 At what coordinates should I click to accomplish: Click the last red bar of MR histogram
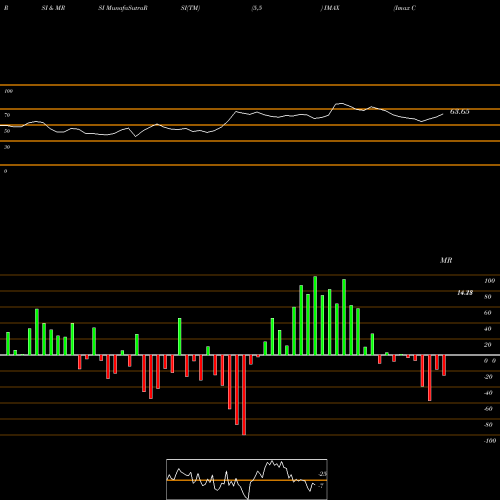click(x=444, y=365)
